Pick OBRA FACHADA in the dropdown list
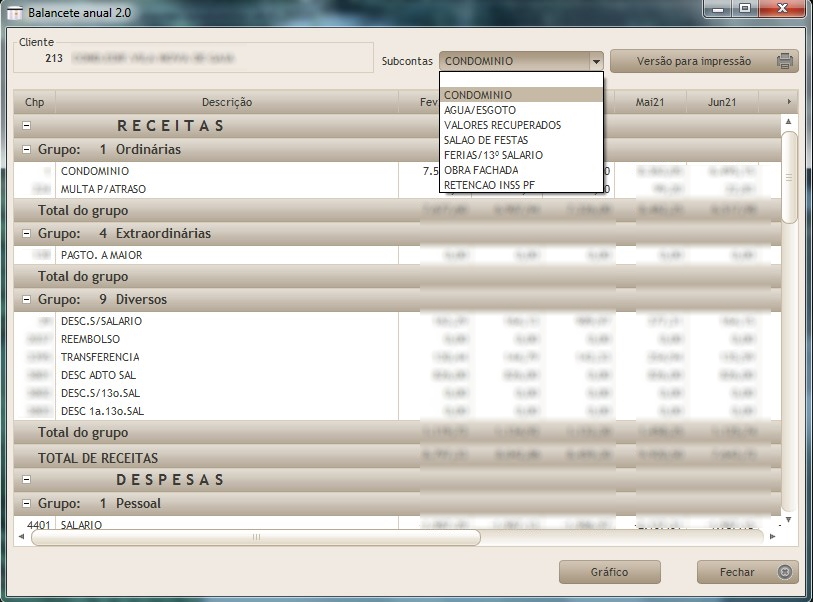This screenshot has height=602, width=813. (481, 170)
